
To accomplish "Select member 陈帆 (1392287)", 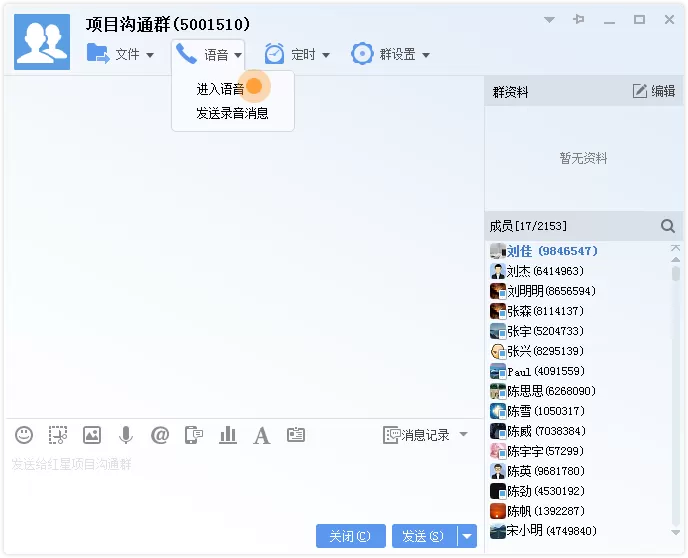I will (x=579, y=511).
